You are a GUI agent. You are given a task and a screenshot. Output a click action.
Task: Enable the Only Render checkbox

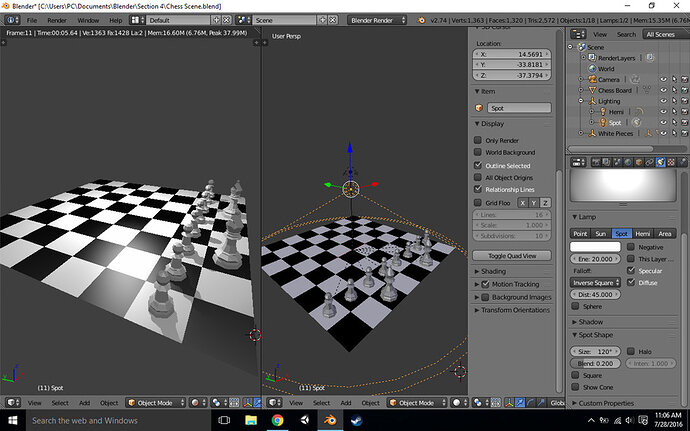(x=478, y=140)
